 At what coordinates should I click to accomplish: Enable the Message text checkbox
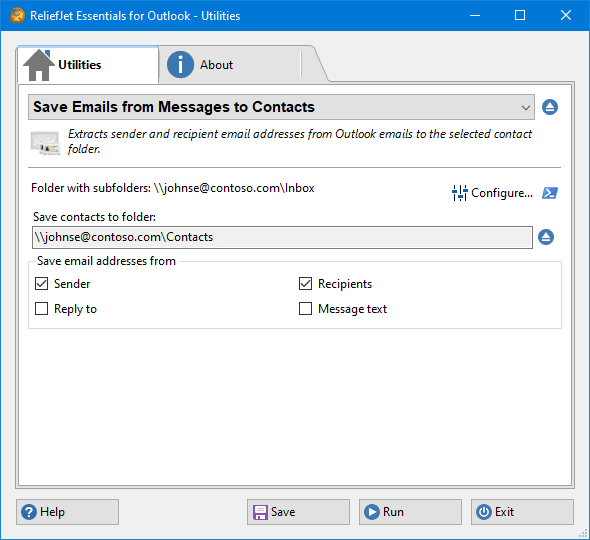pos(305,309)
